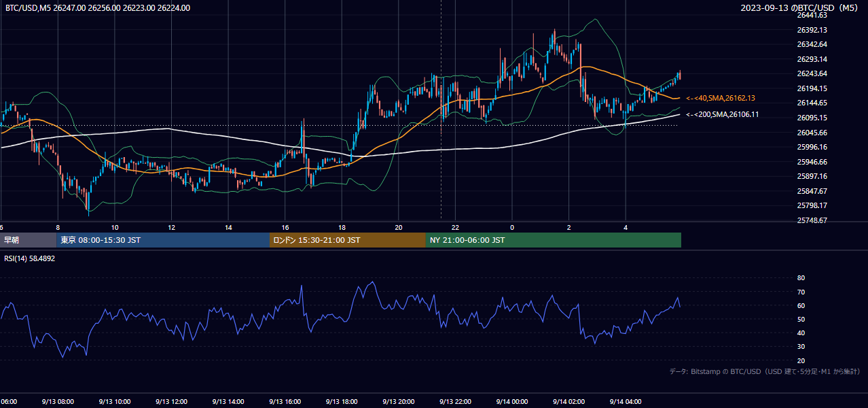Image resolution: width=868 pixels, height=408 pixels.
Task: Select price level 25847.67 on the axis
Action: [x=812, y=191]
